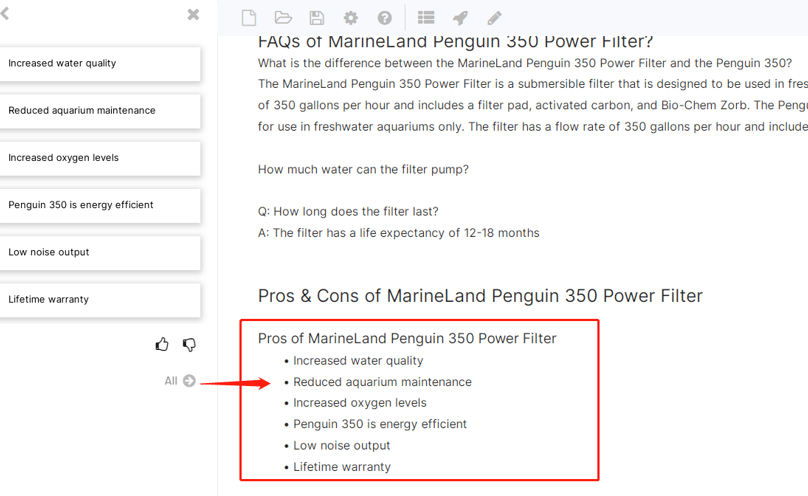808x496 pixels.
Task: Close the side panel with X
Action: [193, 14]
